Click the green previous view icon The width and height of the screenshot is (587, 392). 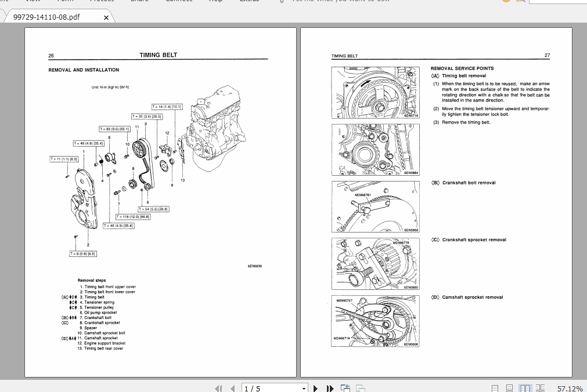pos(344,388)
